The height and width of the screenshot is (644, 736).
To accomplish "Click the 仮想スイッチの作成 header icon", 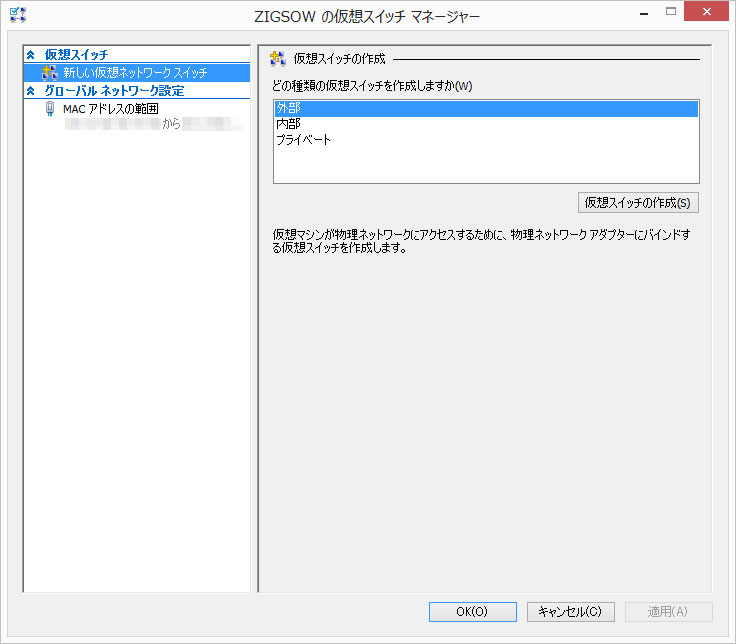I will click(277, 59).
